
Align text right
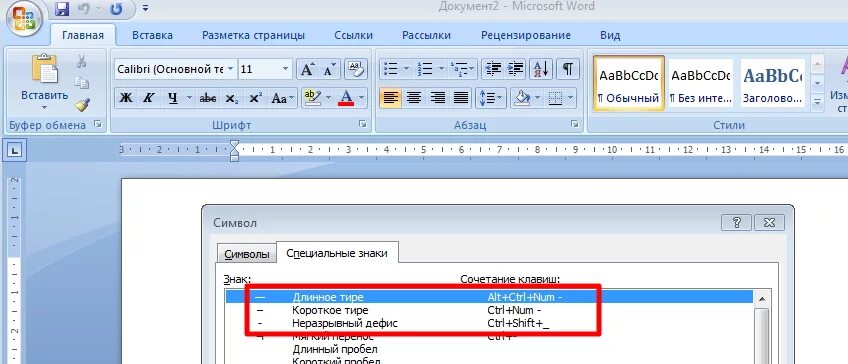point(437,98)
